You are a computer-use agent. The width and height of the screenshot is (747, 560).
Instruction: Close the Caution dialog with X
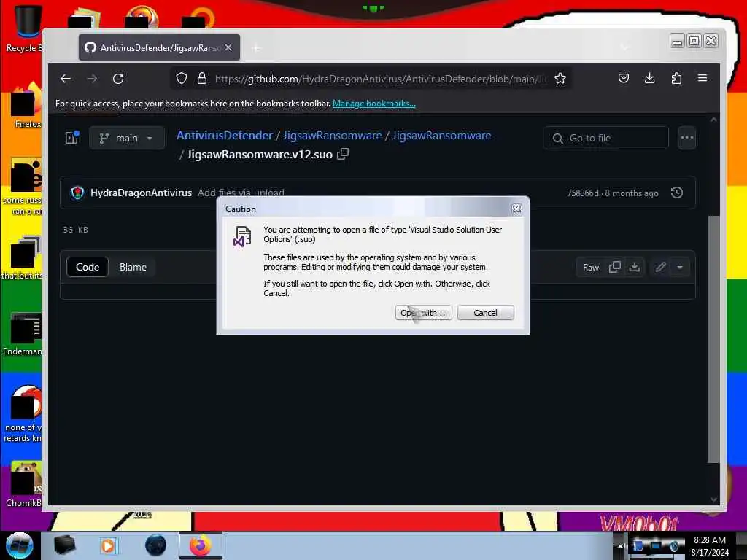click(x=516, y=209)
